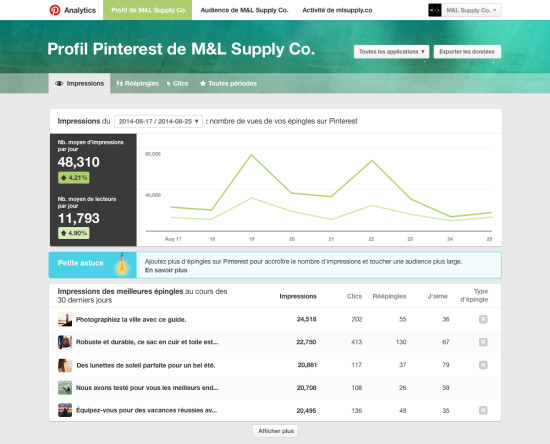Click the 11,793 average viewers value
This screenshot has height=444, width=550.
point(79,218)
